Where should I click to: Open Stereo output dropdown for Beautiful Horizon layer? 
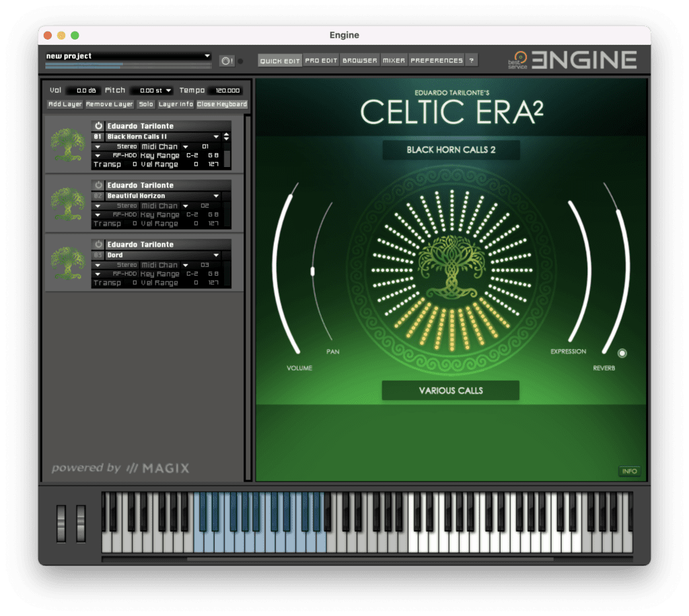click(x=98, y=206)
